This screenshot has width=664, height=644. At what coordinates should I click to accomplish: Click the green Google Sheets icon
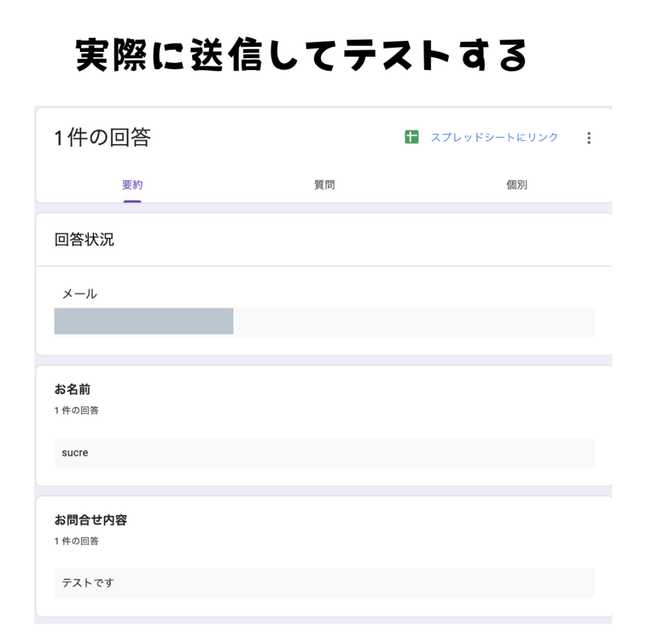pos(411,137)
